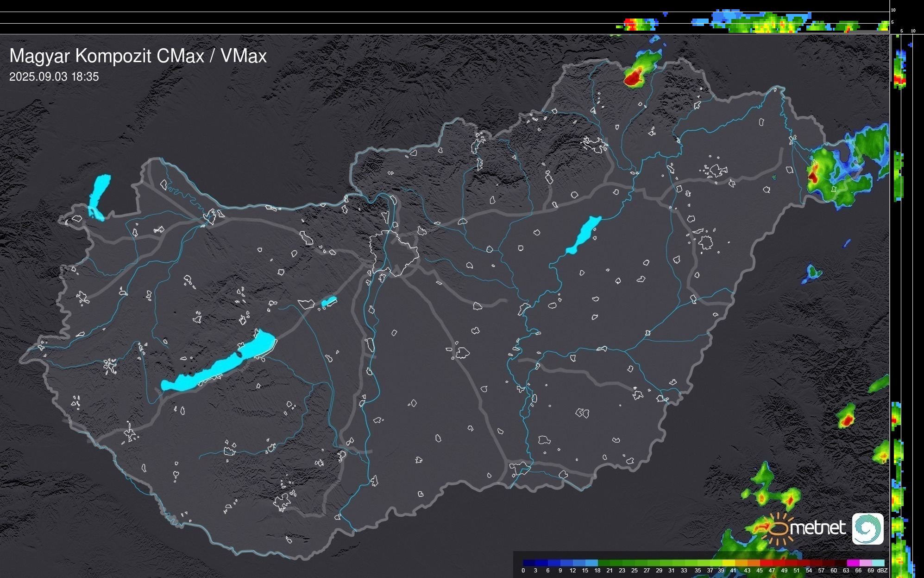Click the metnet sun logo icon
The height and width of the screenshot is (578, 924).
[x=779, y=528]
